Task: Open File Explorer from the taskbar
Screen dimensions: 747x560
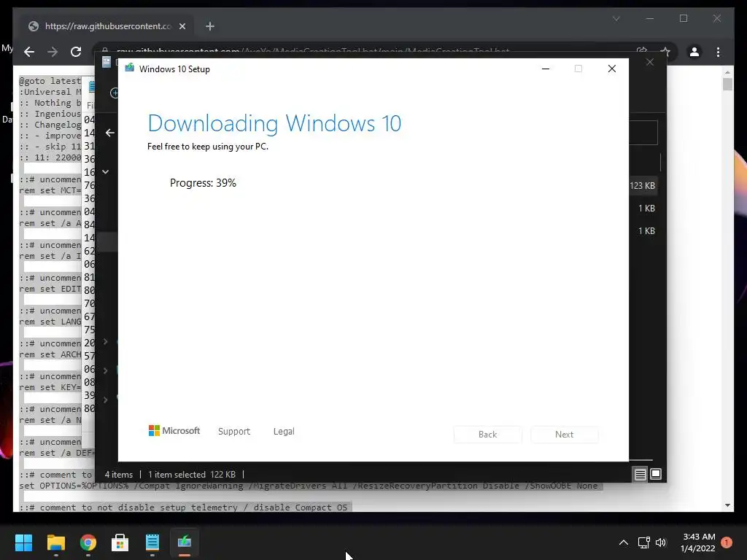Action: point(55,542)
